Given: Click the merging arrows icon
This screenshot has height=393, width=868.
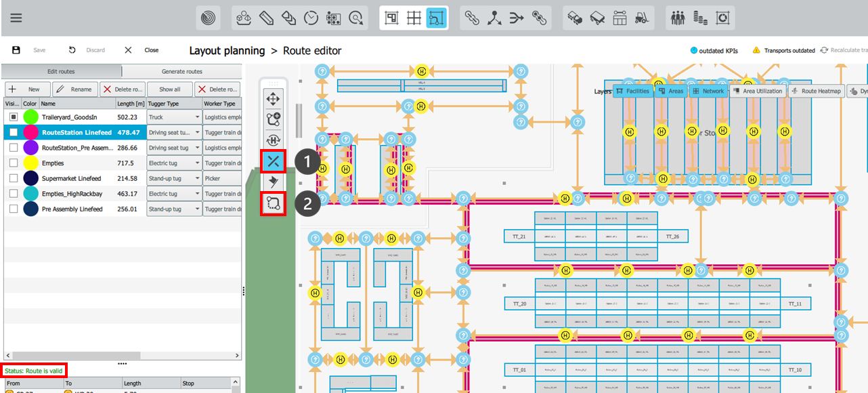Looking at the screenshot, I should (x=517, y=18).
